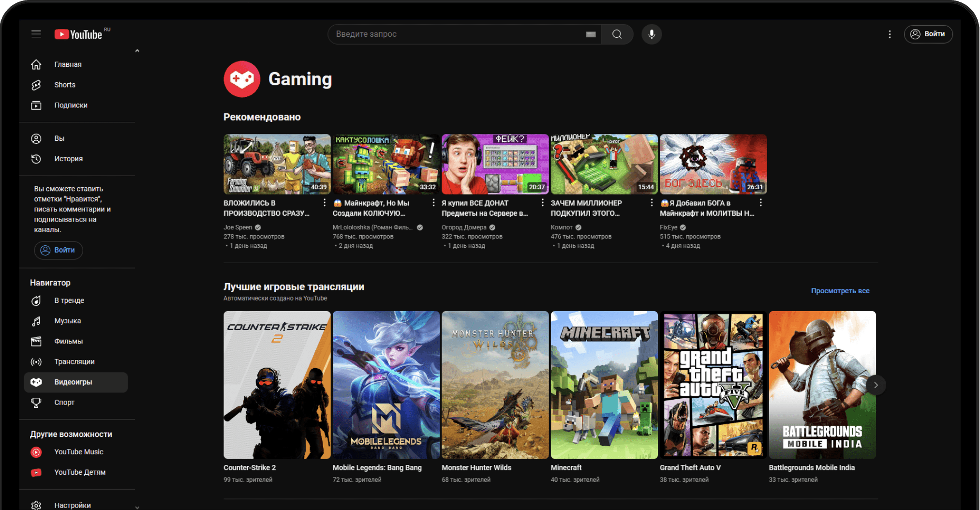
Task: Open Спорт in navigator
Action: (76, 402)
